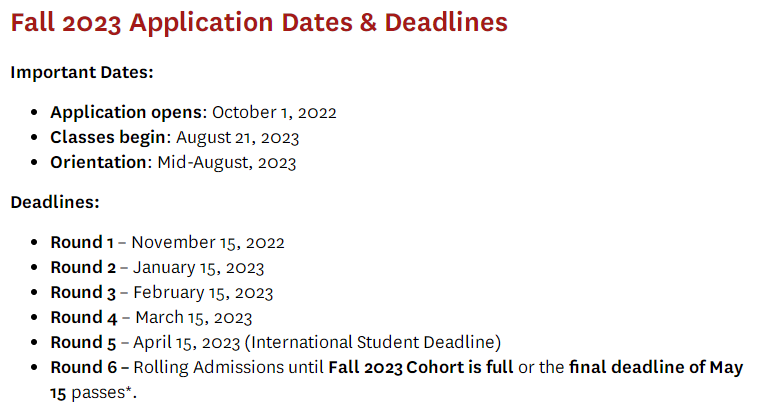The width and height of the screenshot is (769, 403).
Task: Click the International Student Deadline note
Action: click(373, 342)
